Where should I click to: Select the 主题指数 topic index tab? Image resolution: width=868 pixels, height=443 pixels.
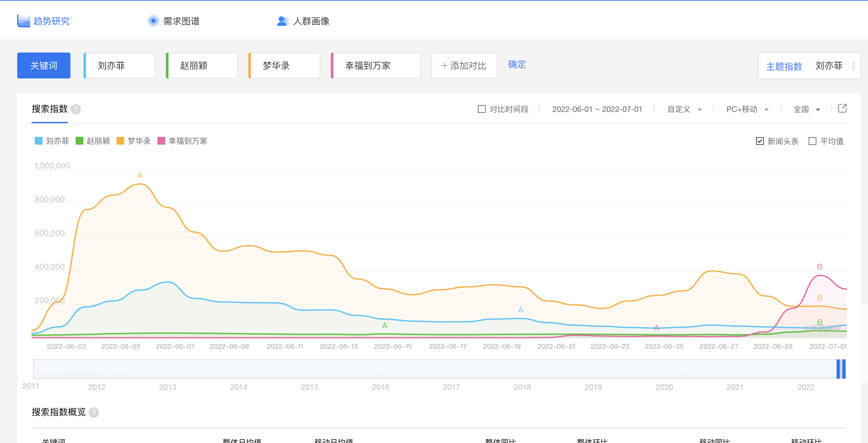pyautogui.click(x=784, y=66)
